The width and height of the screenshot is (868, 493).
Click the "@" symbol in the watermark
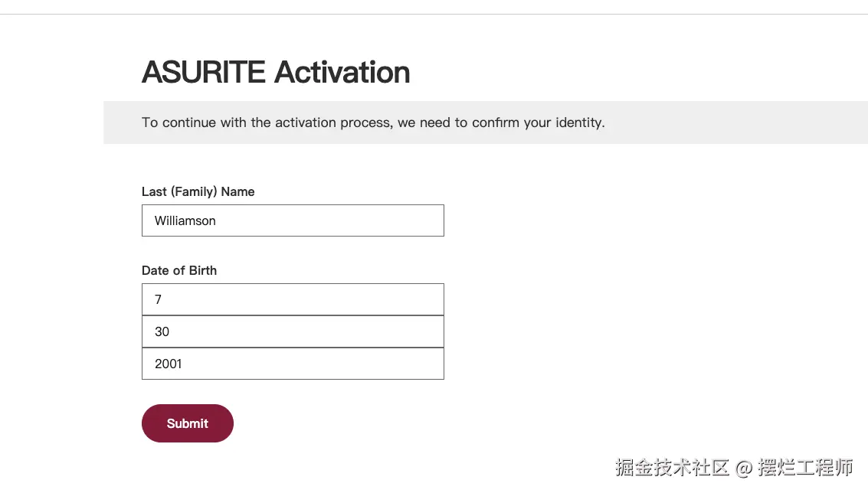[743, 467]
